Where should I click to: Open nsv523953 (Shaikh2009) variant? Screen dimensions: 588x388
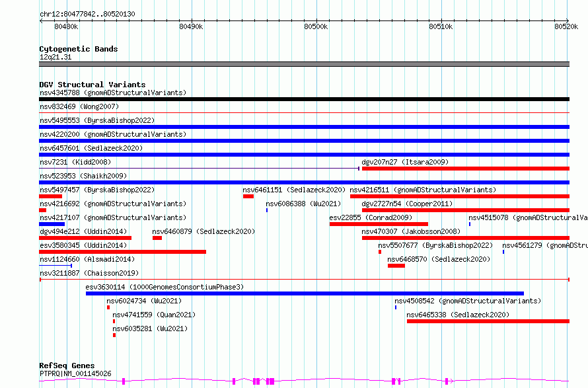(x=83, y=176)
